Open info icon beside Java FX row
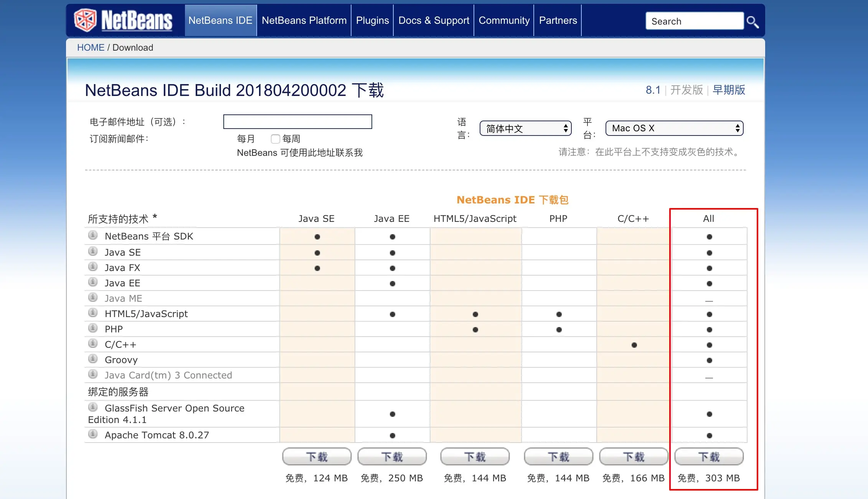This screenshot has width=868, height=499. (93, 266)
